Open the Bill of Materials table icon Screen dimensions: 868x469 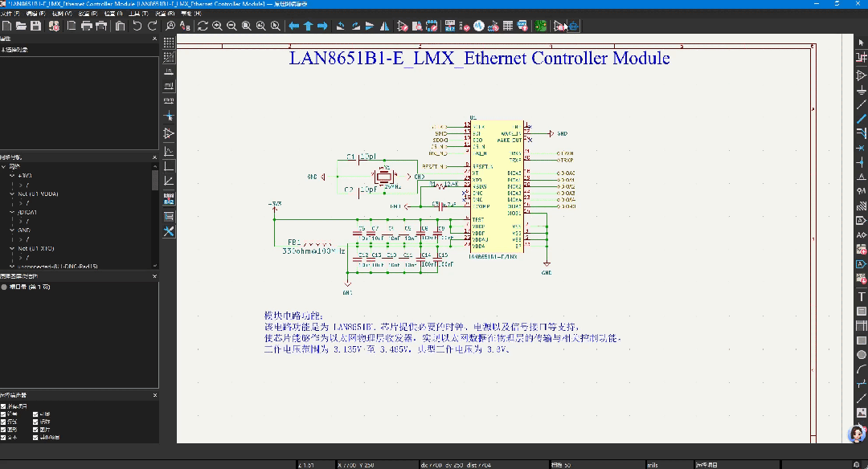point(508,26)
